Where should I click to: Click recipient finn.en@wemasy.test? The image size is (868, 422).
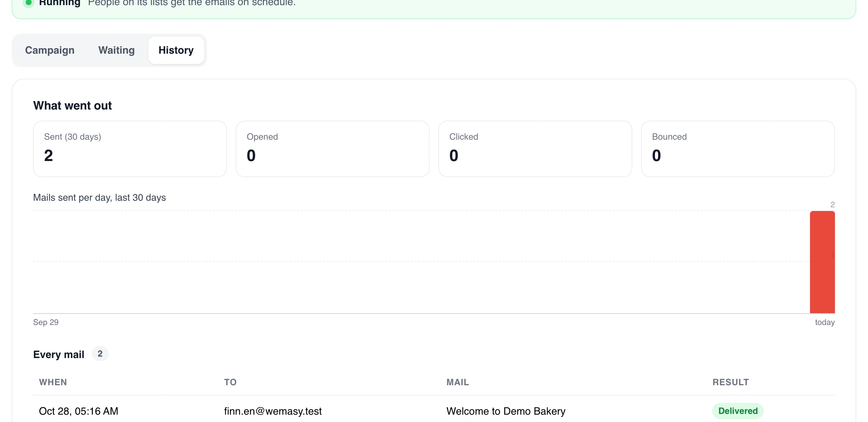click(273, 411)
